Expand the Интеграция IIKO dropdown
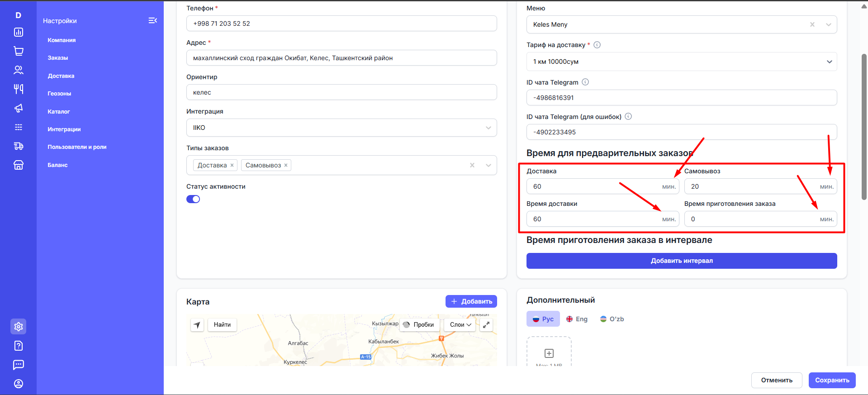The height and width of the screenshot is (395, 868). pyautogui.click(x=488, y=128)
